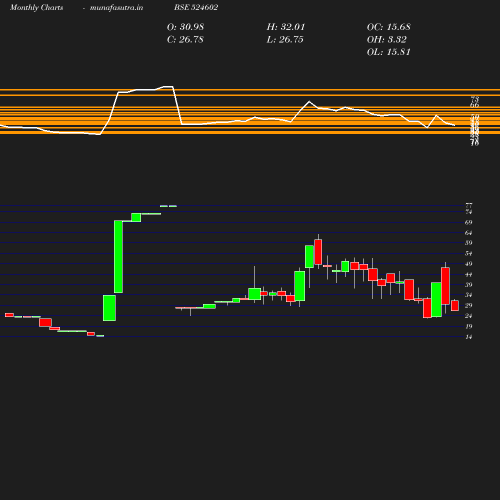Click the price axis label 74
This screenshot has height=500, width=500.
click(469, 212)
